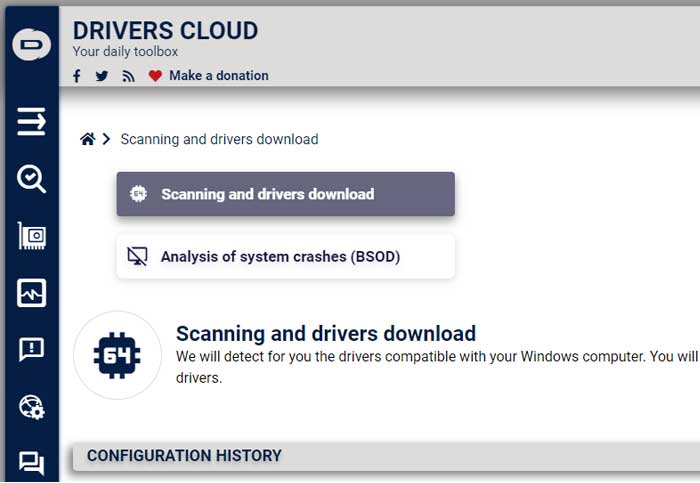Open the chat forum bubbles icon
This screenshot has height=483, width=700.
[31, 463]
